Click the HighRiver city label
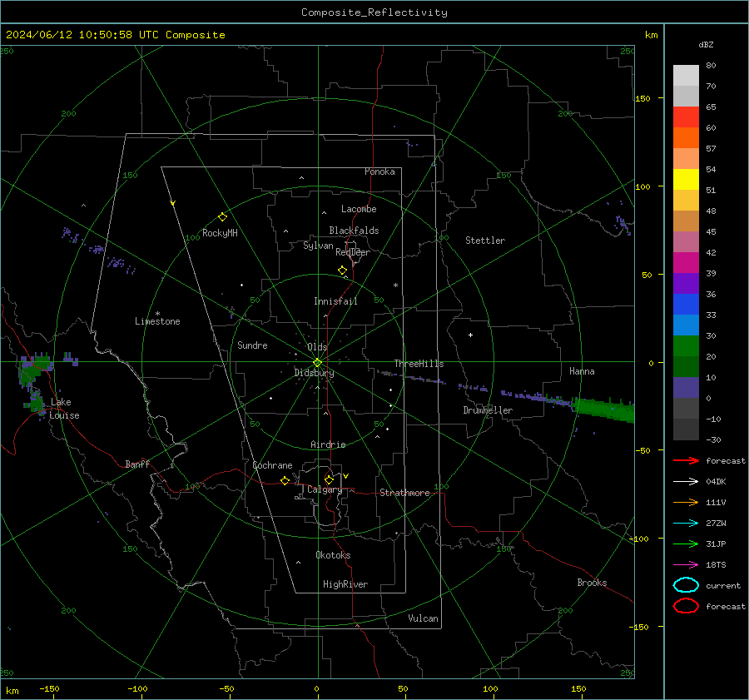 pos(345,584)
